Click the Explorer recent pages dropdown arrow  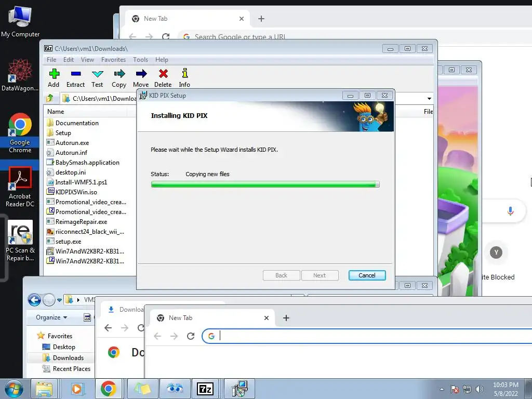click(x=59, y=300)
